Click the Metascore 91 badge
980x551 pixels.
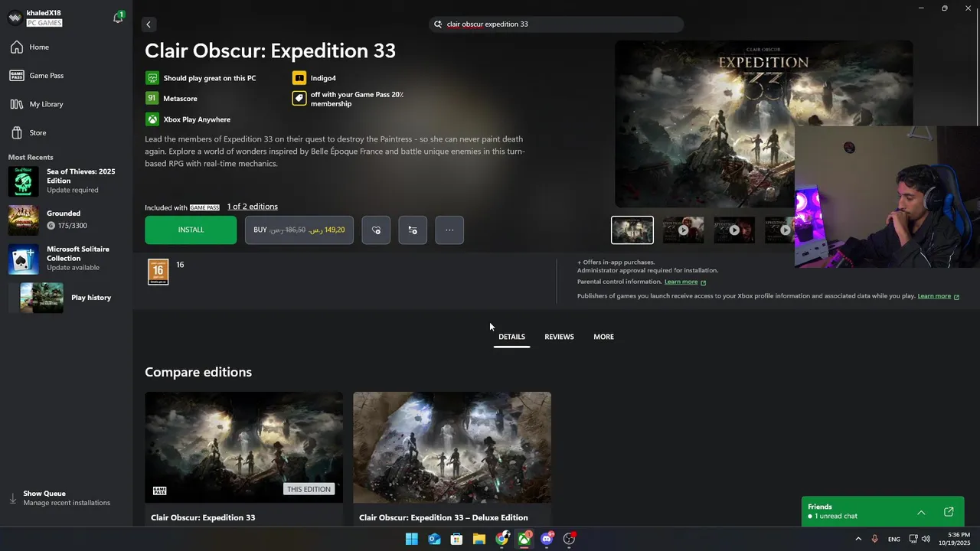(152, 99)
